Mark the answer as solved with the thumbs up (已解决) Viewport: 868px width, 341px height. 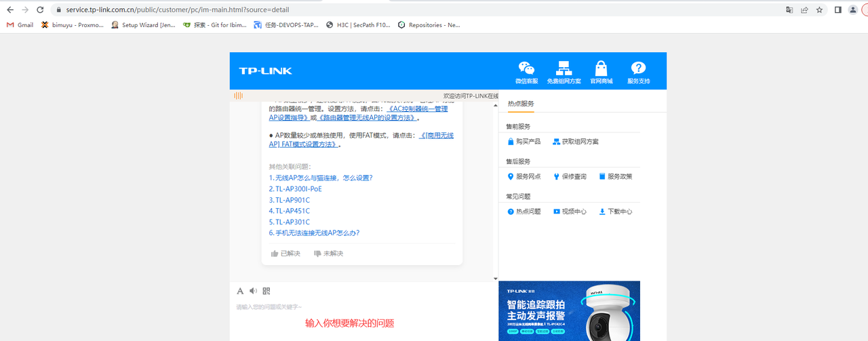pyautogui.click(x=285, y=254)
